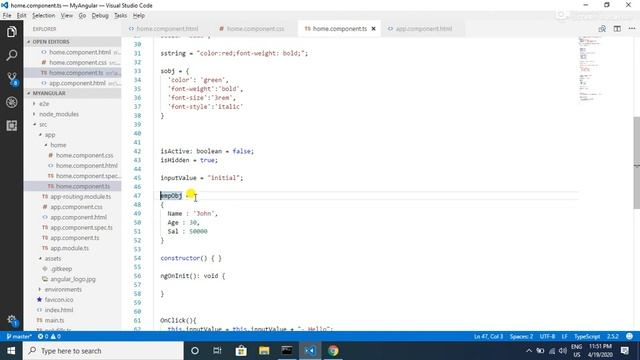The width and height of the screenshot is (640, 360).
Task: Change file encoding UTF-8
Action: coord(547,336)
